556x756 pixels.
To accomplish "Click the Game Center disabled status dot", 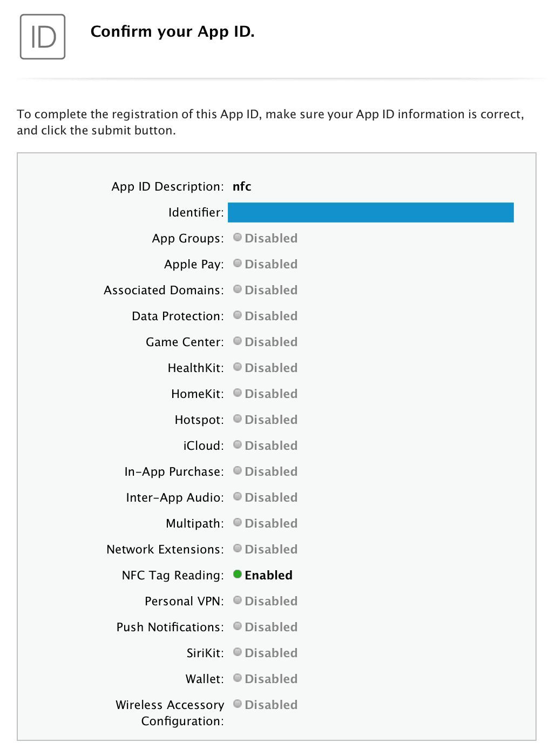I will pos(238,341).
